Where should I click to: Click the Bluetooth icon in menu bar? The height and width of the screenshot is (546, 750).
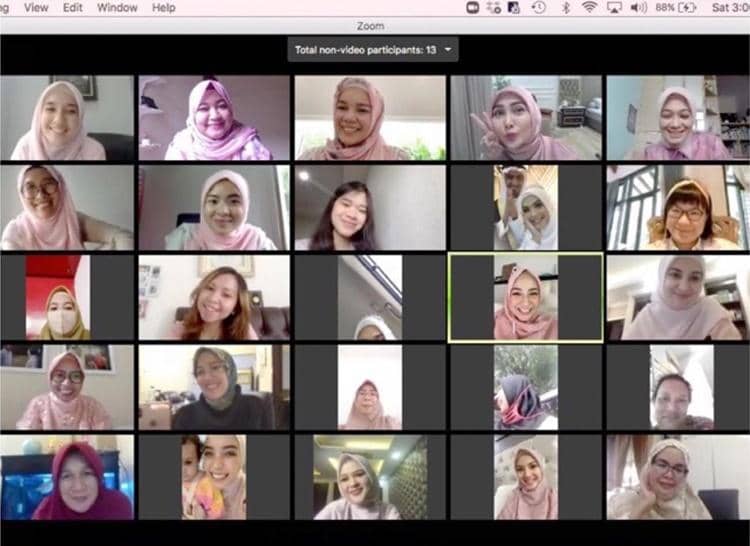click(x=565, y=7)
